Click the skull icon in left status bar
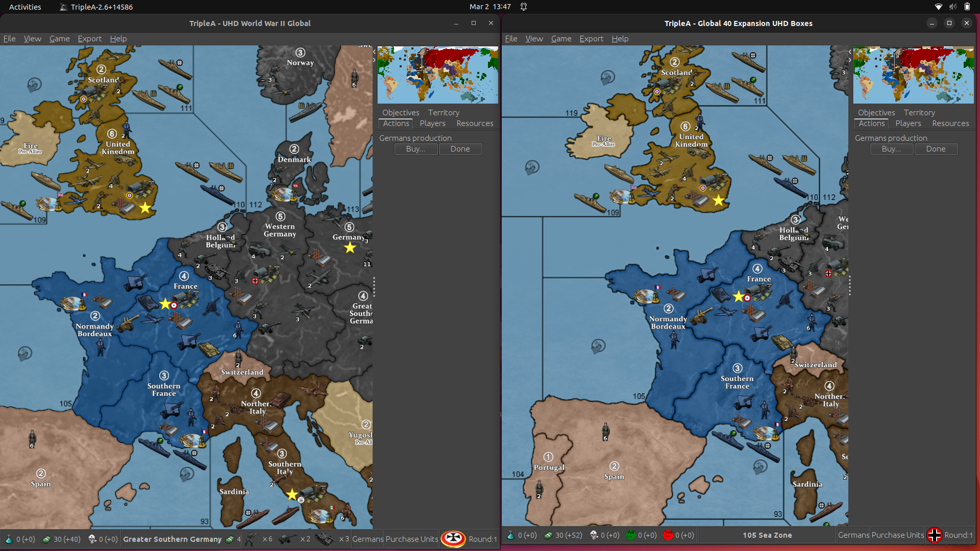Screen dimensions: 980x551 [92, 539]
